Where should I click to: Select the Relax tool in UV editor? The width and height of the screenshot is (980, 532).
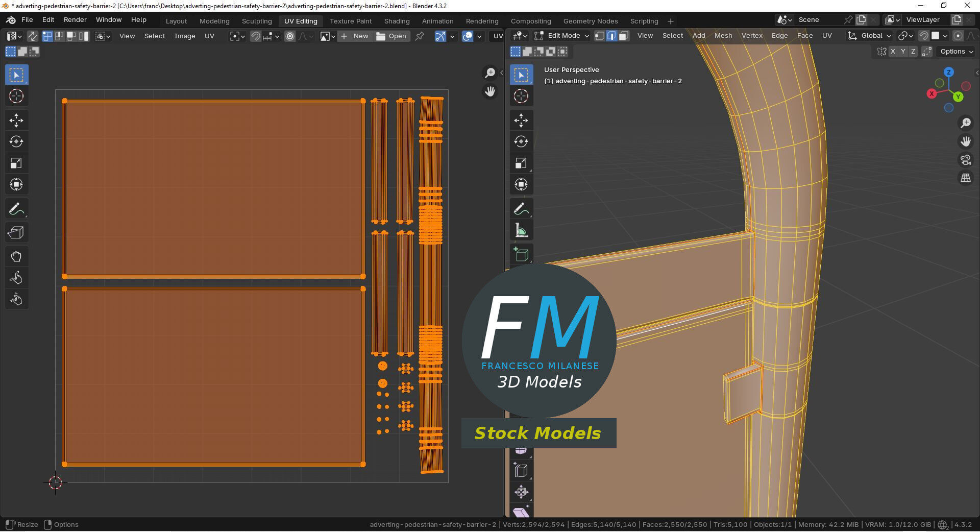(x=16, y=278)
